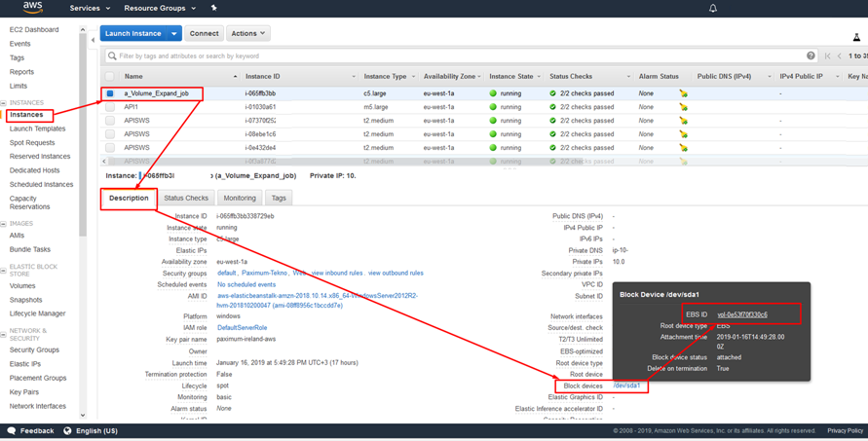Collapse the NETWORK & SECURITY section
This screenshot has height=441, width=868.
point(3,334)
